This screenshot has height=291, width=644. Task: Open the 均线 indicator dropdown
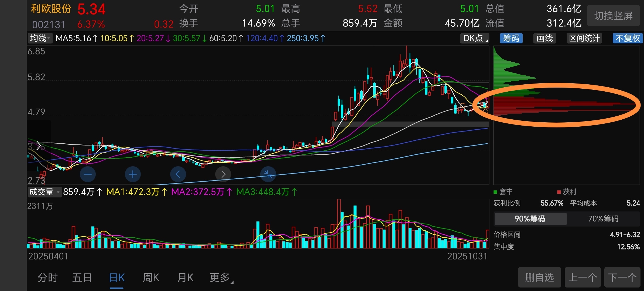point(40,38)
